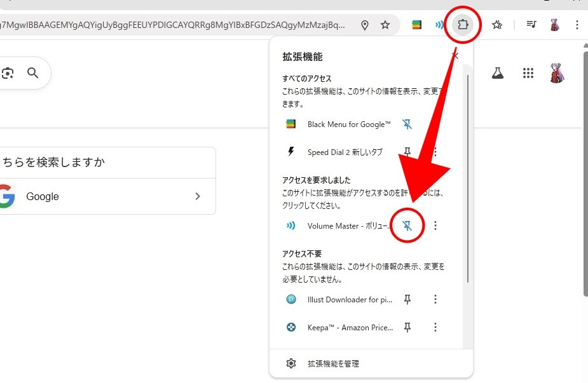Image resolution: width=588 pixels, height=383 pixels.
Task: Open 拡張機能を管理 (Manage extensions)
Action: pos(333,363)
